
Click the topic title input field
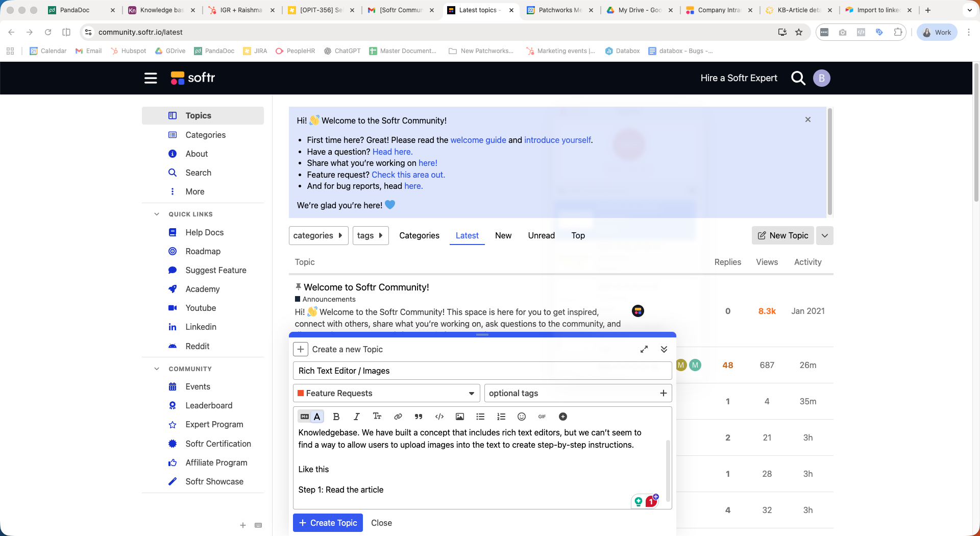[x=482, y=371]
